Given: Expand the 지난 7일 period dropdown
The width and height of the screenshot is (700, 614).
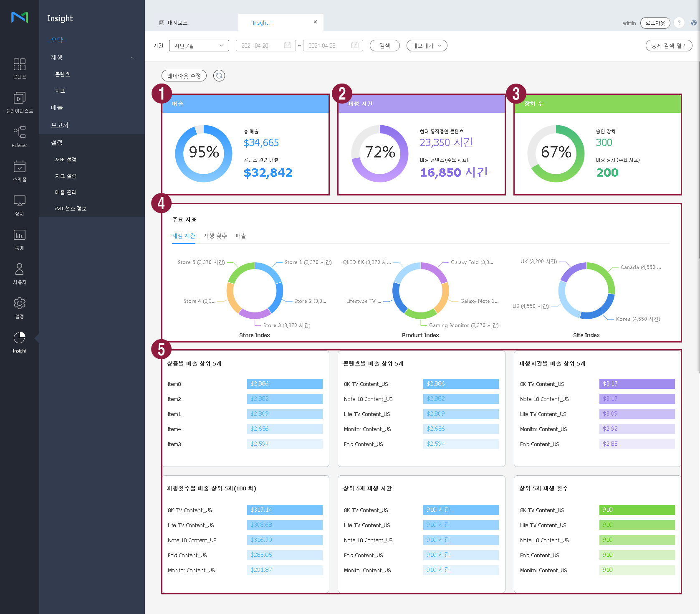Looking at the screenshot, I should tap(199, 46).
